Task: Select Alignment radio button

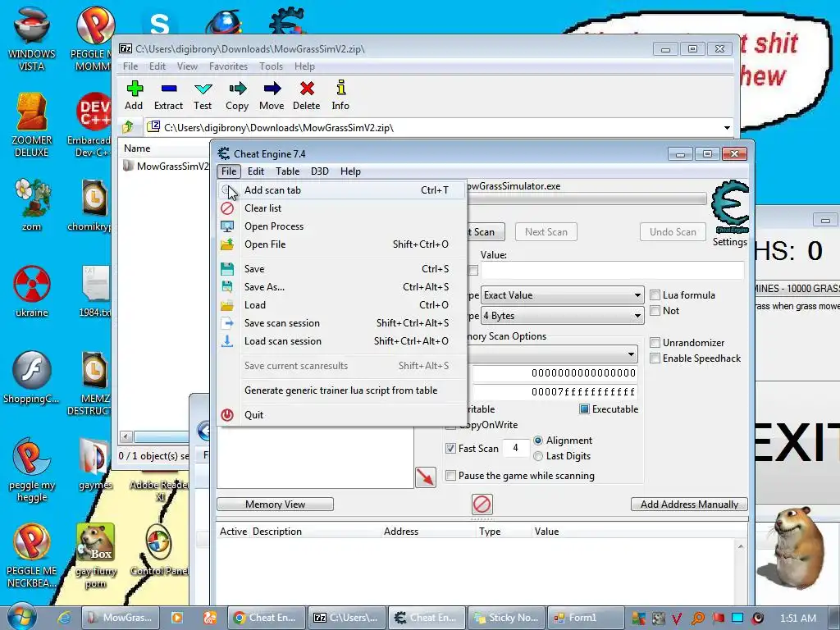Action: pos(538,441)
